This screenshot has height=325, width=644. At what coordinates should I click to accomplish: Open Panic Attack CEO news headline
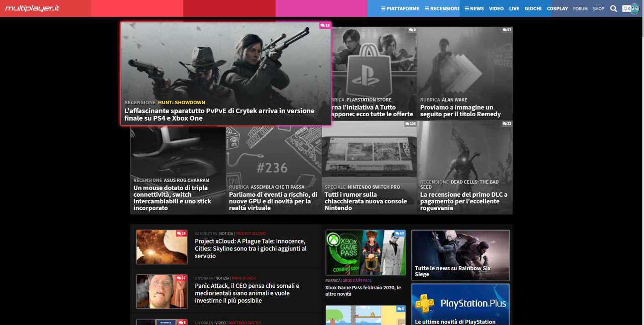click(x=247, y=293)
